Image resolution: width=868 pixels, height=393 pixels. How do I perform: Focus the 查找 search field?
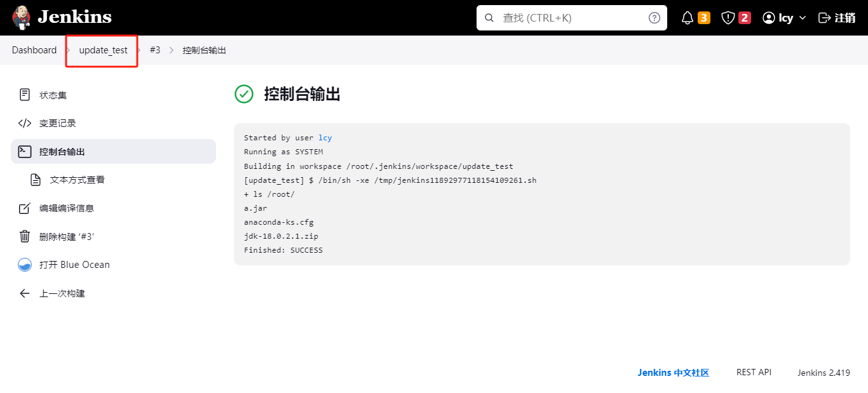click(x=572, y=18)
